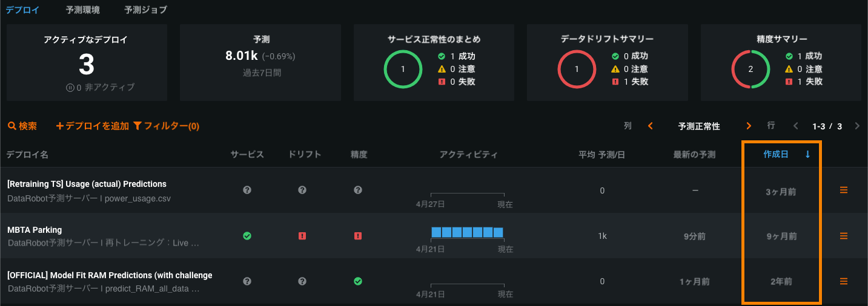Click the 検索 search magnifier button
Viewport: 868px width, 306px height.
tap(22, 126)
